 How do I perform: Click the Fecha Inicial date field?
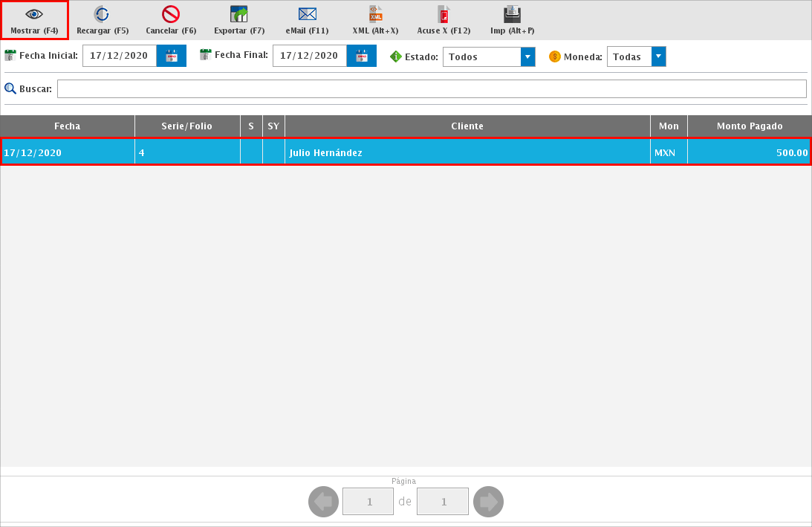click(x=120, y=56)
